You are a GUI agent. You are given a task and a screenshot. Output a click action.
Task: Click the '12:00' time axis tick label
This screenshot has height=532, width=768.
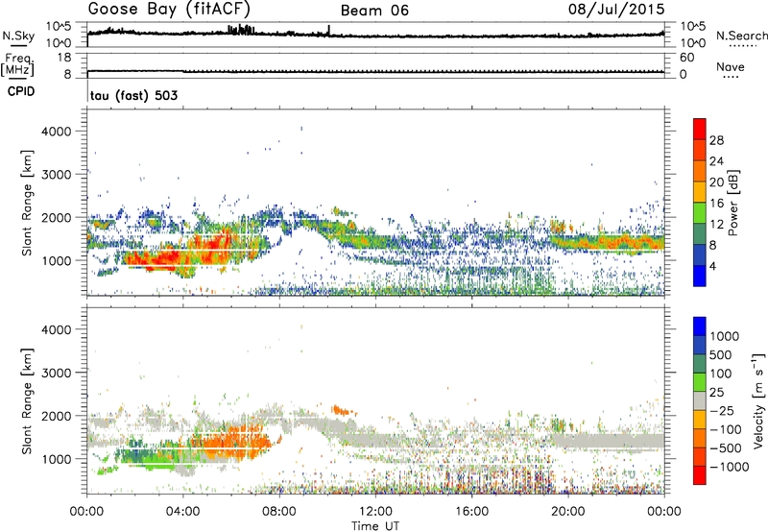coord(375,512)
